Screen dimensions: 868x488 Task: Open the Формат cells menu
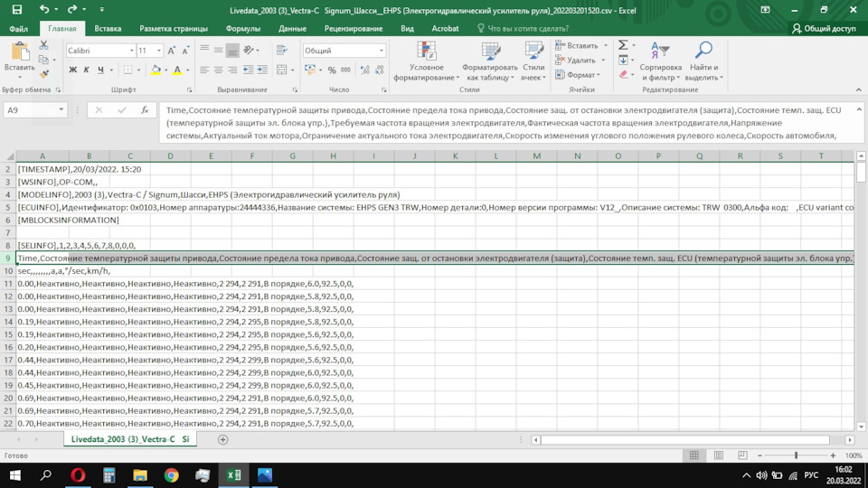tap(578, 74)
